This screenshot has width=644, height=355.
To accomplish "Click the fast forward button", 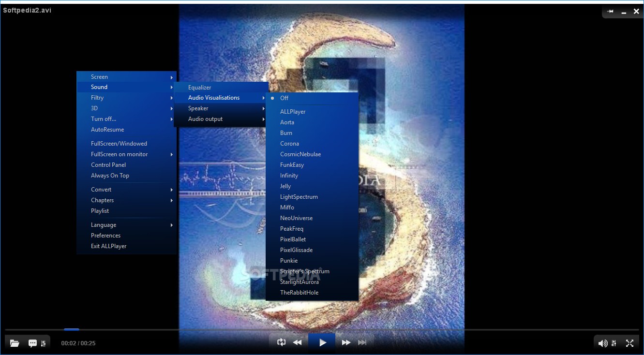I will [x=346, y=342].
